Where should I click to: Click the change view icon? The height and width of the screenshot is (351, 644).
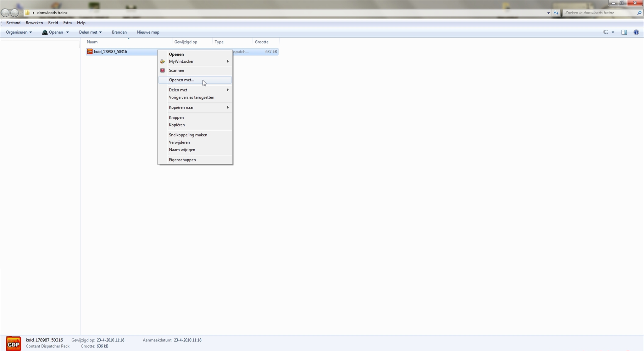pos(605,32)
